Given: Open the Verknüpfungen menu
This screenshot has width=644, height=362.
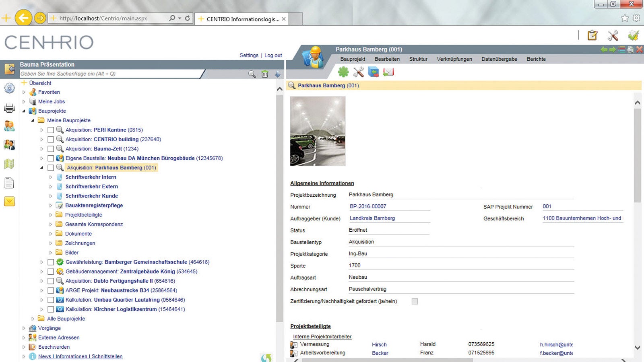Looking at the screenshot, I should [454, 59].
